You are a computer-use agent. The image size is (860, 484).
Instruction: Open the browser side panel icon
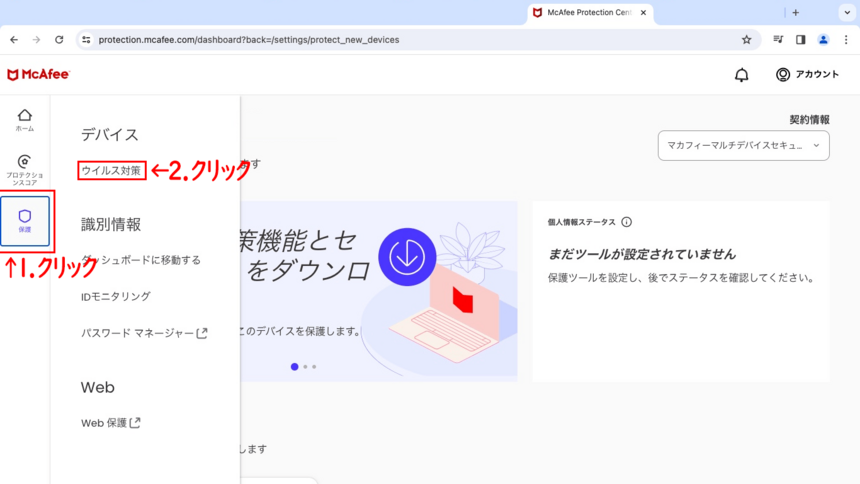[x=801, y=40]
